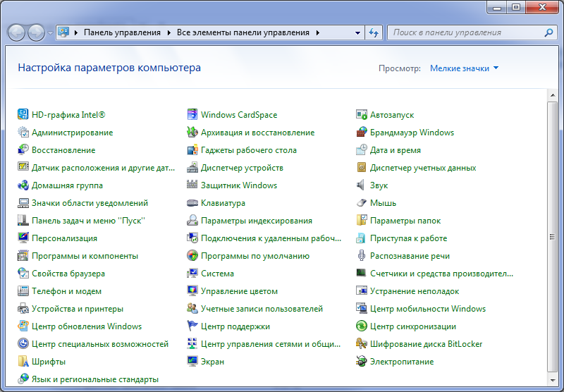564x392 pixels.
Task: Click the Центр обновления Windows icon
Action: coord(23,326)
